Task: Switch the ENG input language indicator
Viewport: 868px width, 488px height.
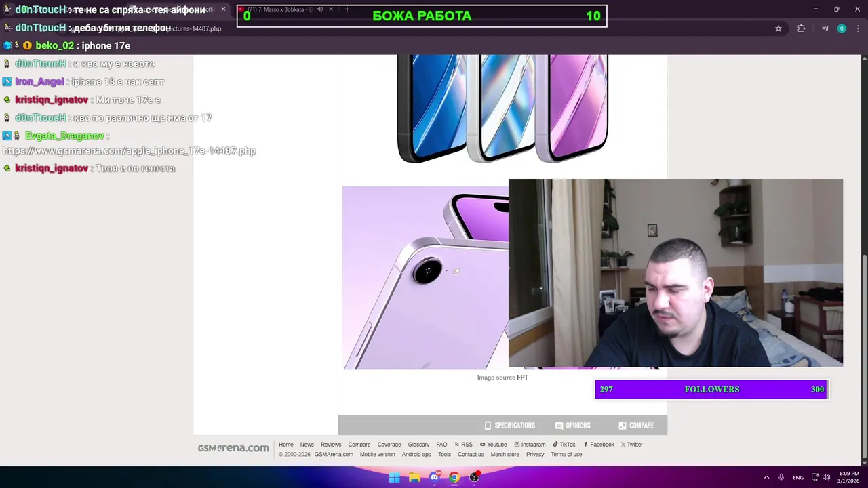Action: (798, 478)
